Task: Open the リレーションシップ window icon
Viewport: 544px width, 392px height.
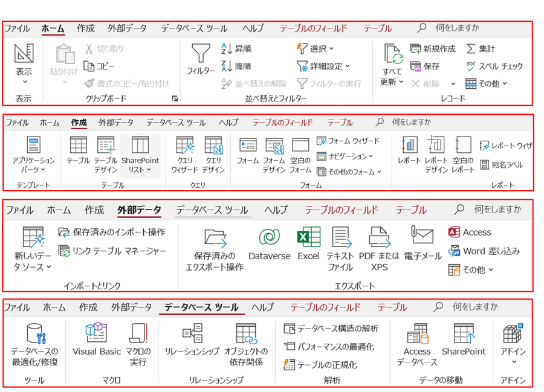Action: 192,333
